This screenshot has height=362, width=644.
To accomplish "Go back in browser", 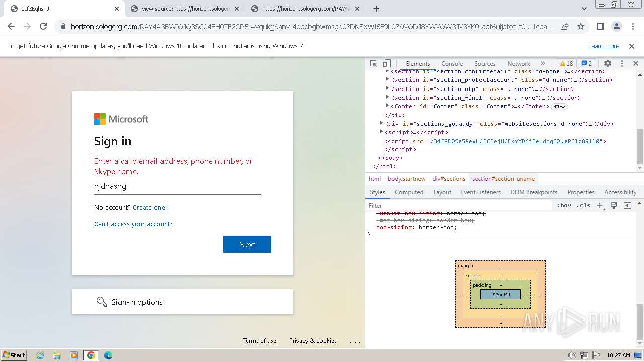I will click(x=11, y=26).
